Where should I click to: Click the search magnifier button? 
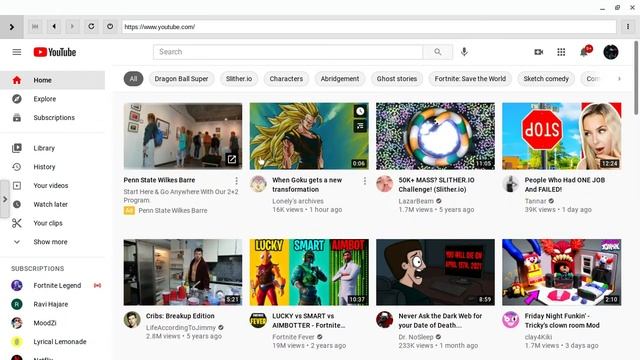coord(438,52)
